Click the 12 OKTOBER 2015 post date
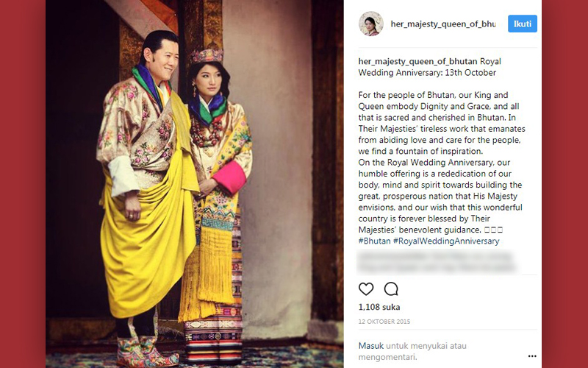The width and height of the screenshot is (588, 368). point(384,322)
